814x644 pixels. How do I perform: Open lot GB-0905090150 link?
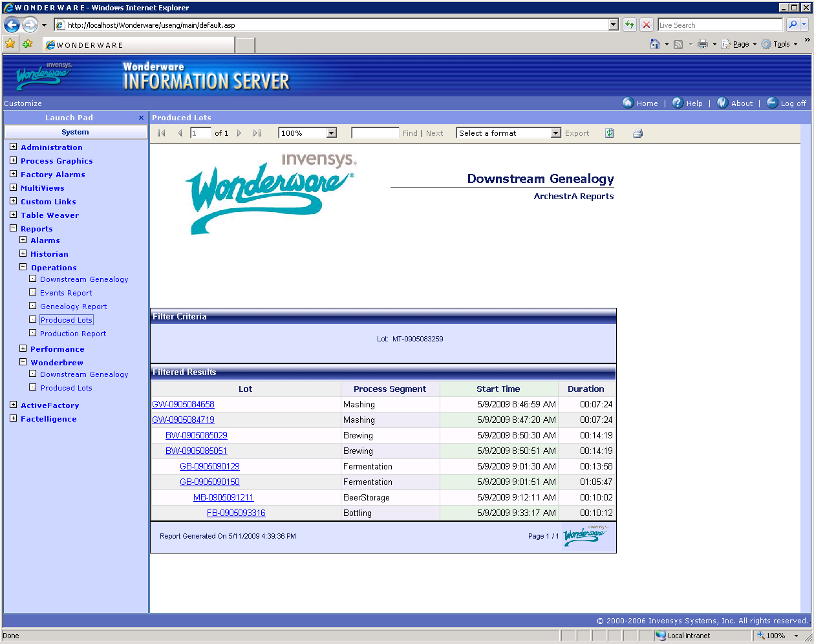209,482
